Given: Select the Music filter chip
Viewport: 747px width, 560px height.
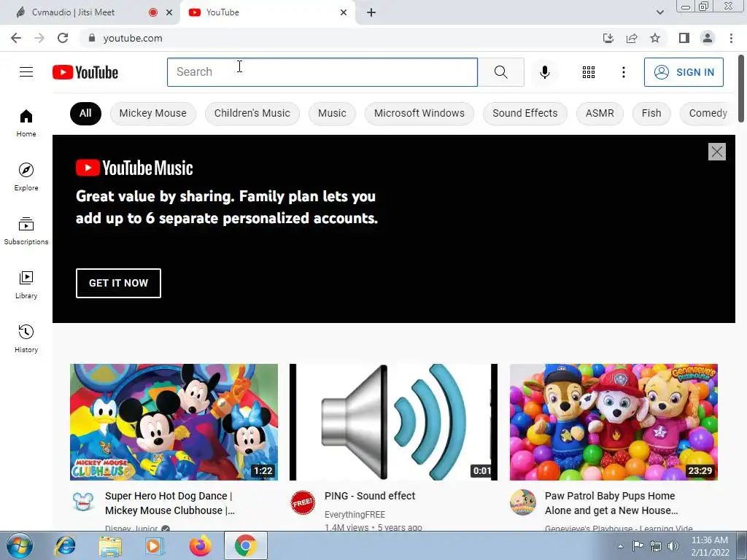Looking at the screenshot, I should [332, 113].
